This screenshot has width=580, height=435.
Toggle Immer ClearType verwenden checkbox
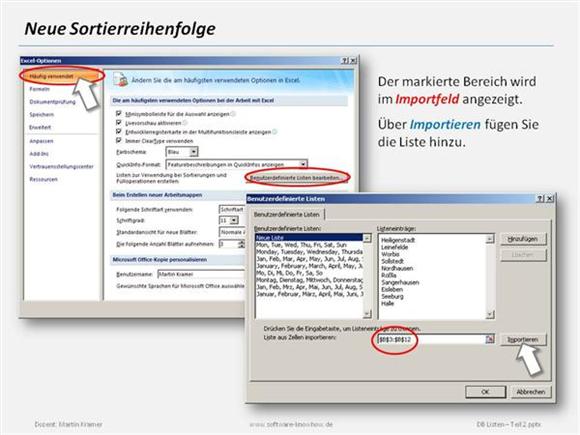point(119,141)
